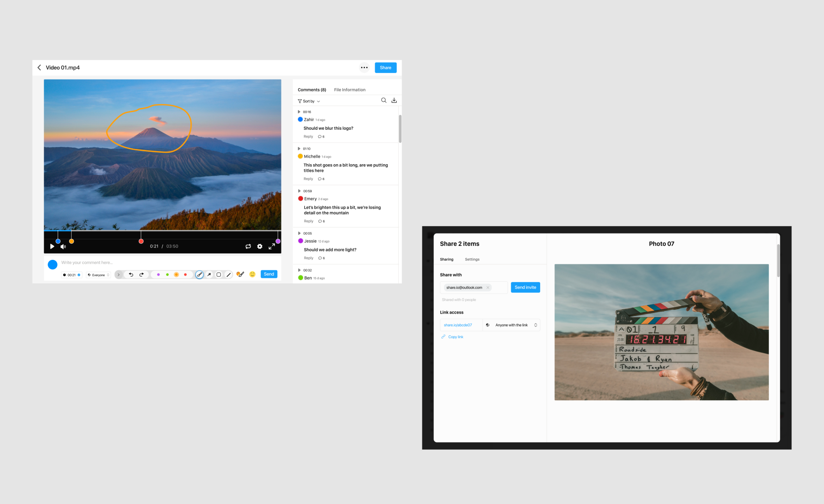Search comments with the magnifier icon
Viewport: 824px width, 504px height.
(x=384, y=100)
